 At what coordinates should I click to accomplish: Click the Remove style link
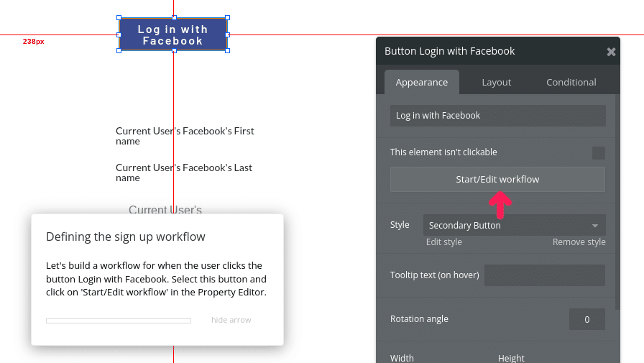pyautogui.click(x=579, y=242)
